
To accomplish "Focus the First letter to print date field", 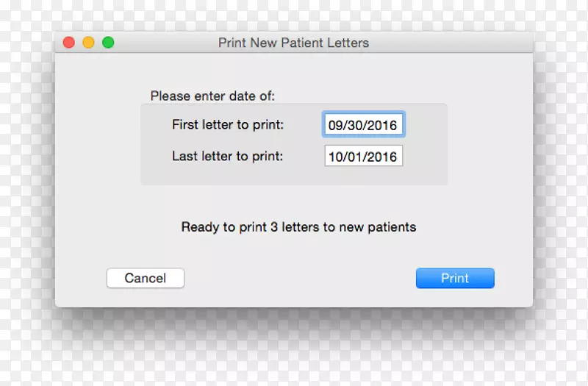I will (x=363, y=125).
